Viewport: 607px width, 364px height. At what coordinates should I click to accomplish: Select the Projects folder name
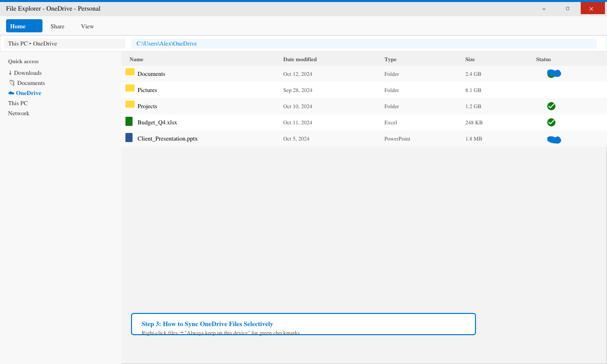click(147, 106)
